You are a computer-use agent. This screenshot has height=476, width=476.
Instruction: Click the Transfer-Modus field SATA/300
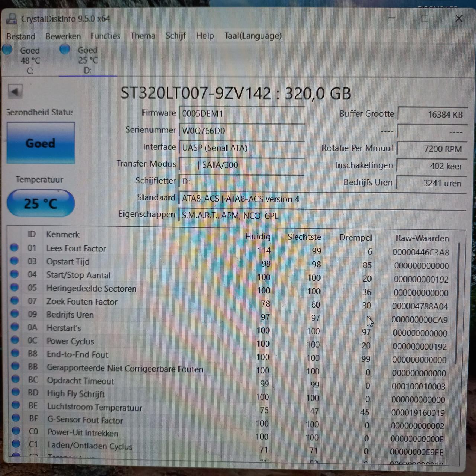tap(242, 164)
